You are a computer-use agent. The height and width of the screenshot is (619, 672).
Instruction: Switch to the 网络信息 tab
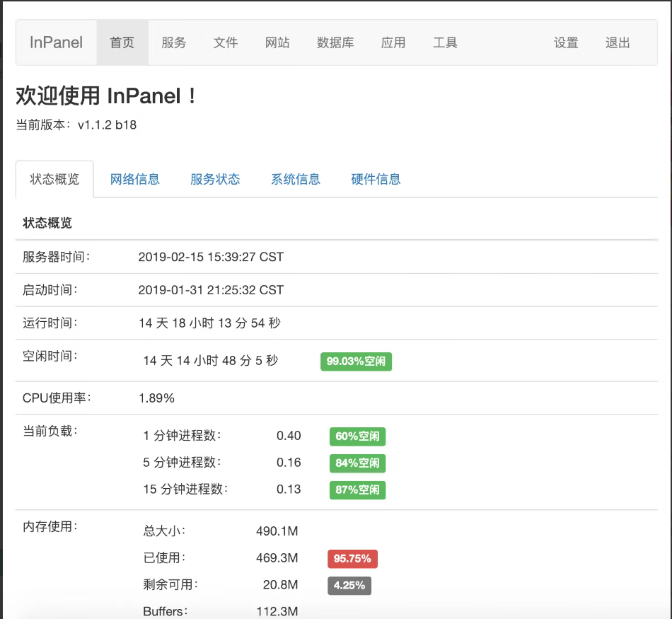[x=134, y=179]
